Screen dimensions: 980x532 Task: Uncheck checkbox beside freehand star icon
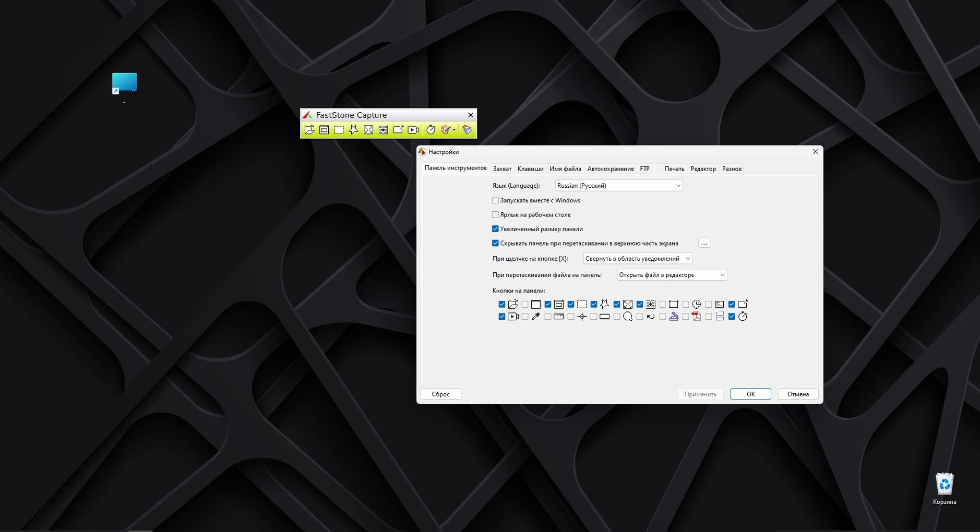(594, 305)
